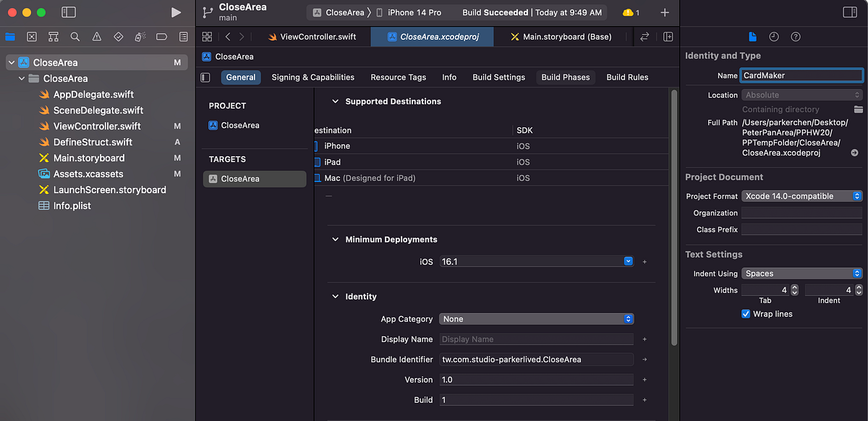Click the plus to open a new tab
868x421 pixels.
(665, 12)
